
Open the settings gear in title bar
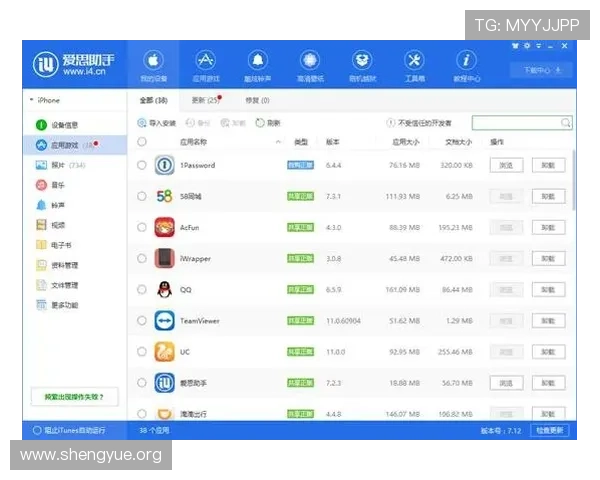527,46
